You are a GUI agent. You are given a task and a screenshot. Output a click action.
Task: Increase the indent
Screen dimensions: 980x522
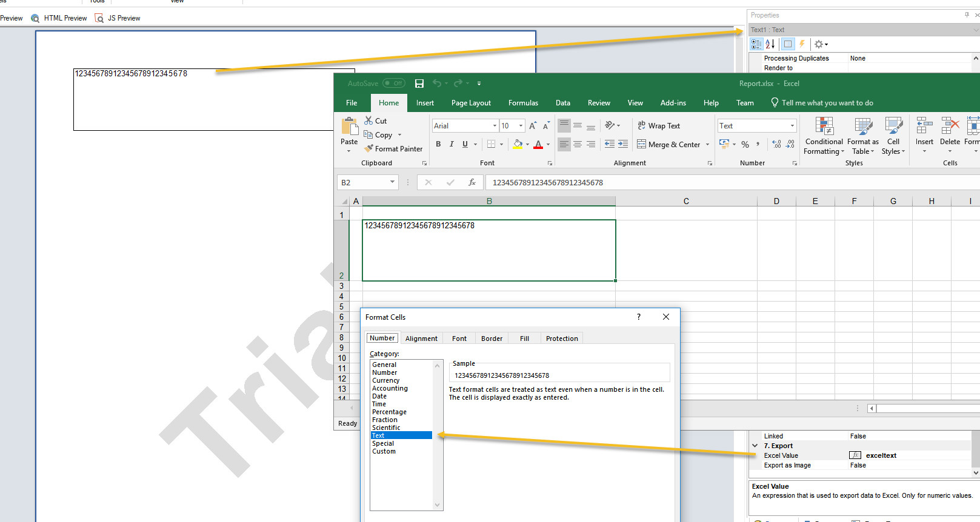[x=623, y=144]
